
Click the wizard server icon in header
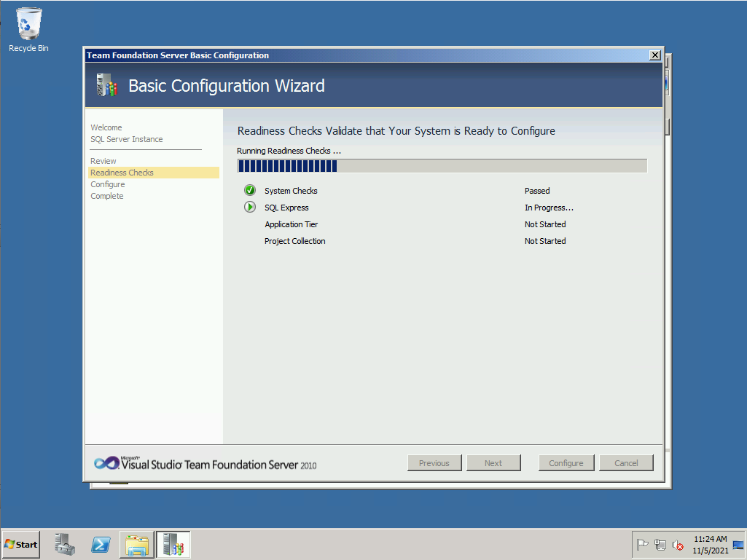pos(106,86)
